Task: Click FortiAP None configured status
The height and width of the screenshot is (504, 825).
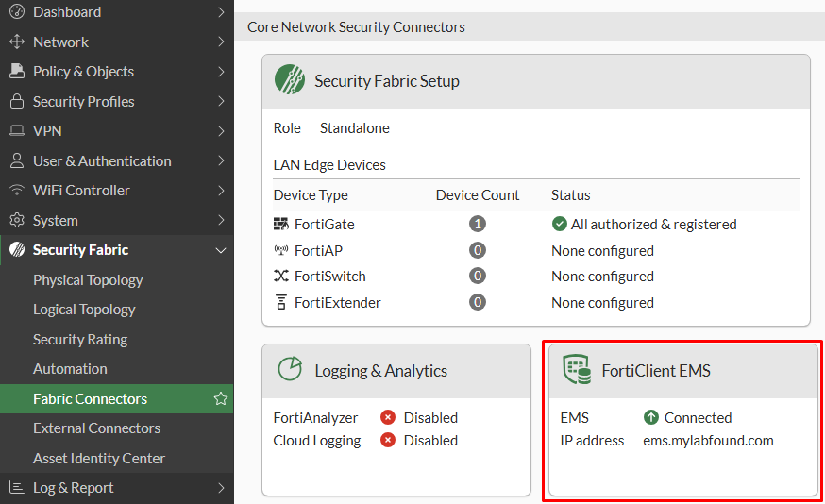Action: [602, 251]
